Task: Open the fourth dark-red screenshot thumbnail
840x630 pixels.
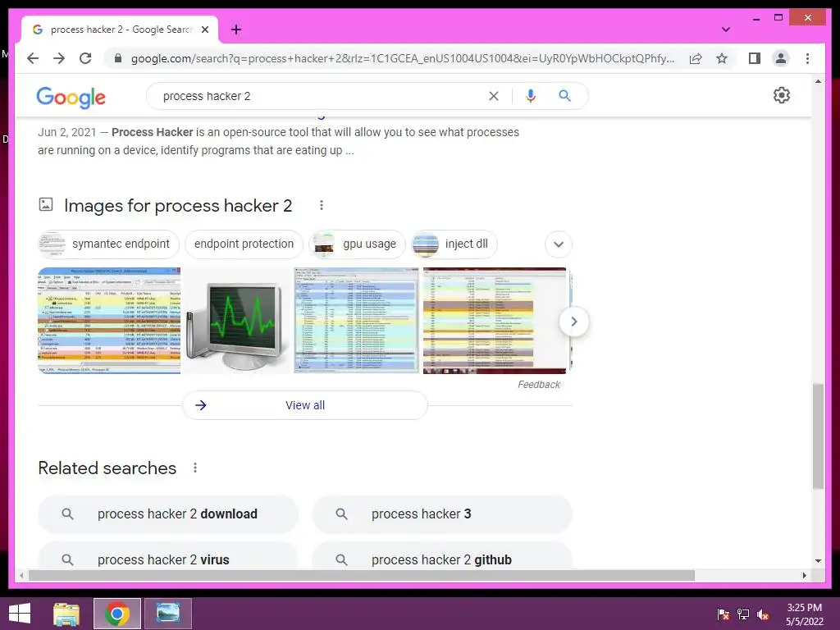Action: pyautogui.click(x=495, y=321)
